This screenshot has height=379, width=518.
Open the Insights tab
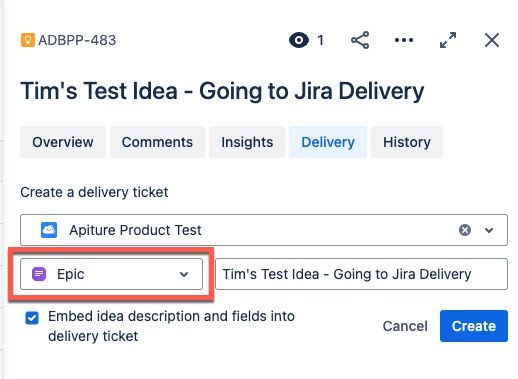pos(247,142)
